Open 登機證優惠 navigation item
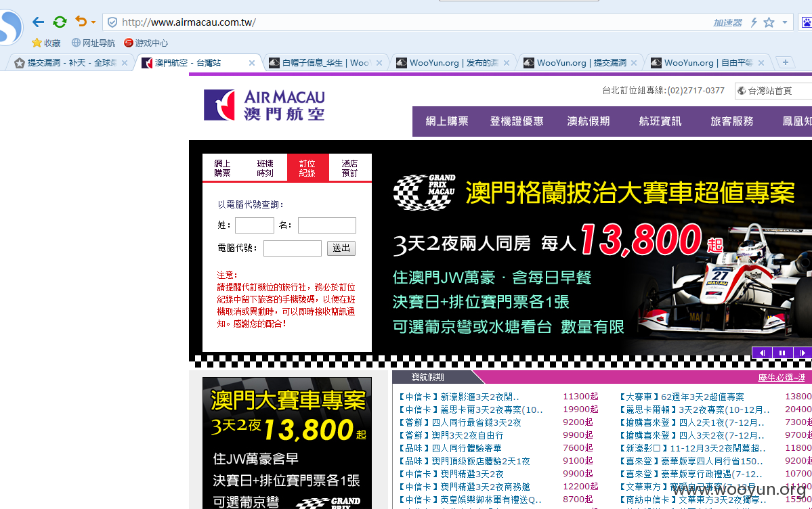Viewport: 812px width, 509px height. 517,121
